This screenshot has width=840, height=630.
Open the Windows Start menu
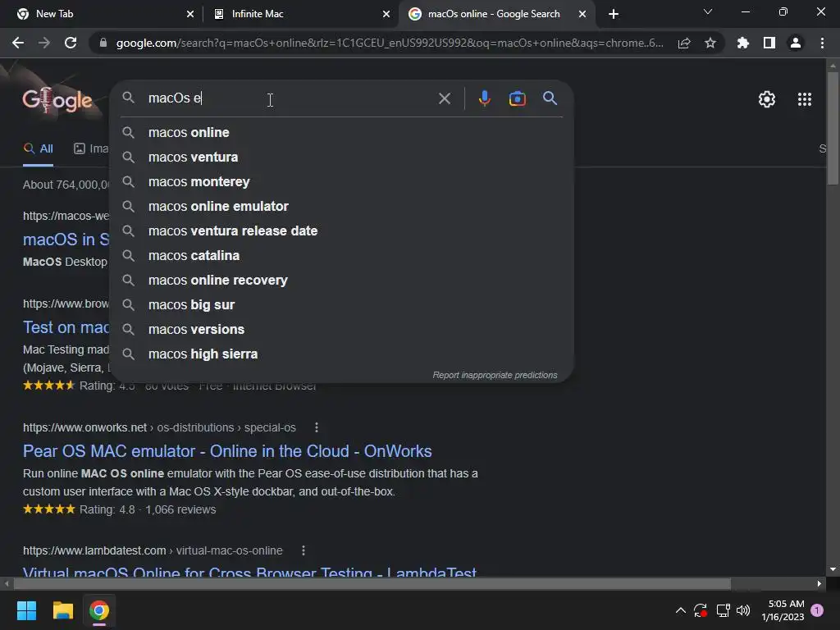pos(26,610)
